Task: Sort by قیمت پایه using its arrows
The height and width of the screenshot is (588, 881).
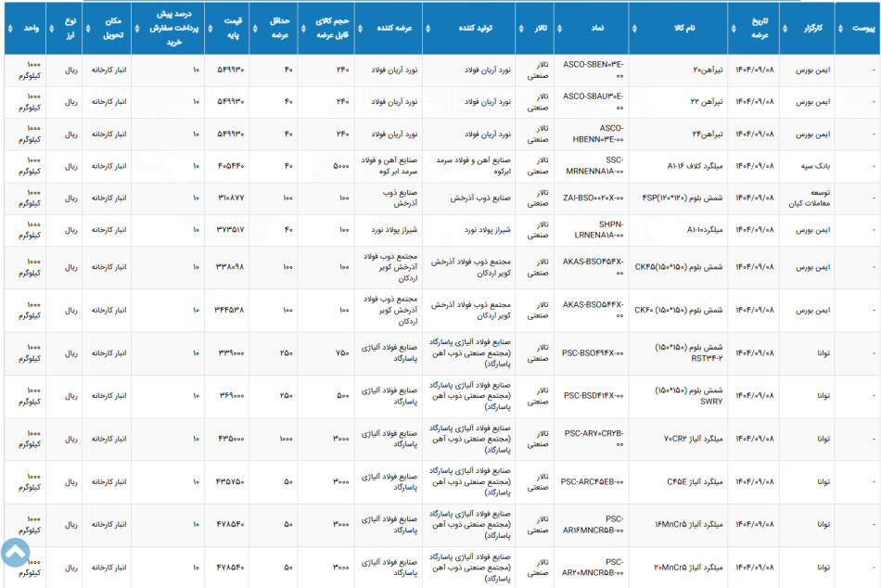Action: coord(211,28)
